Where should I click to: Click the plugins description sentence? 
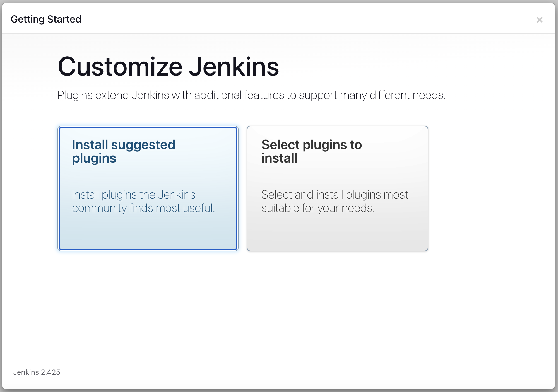252,95
